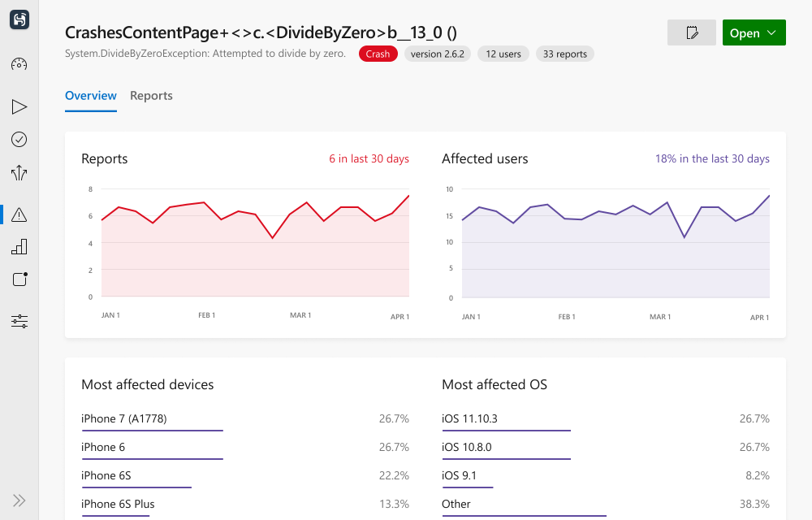This screenshot has width=812, height=520.
Task: Select the Diagnostics warning triangle icon
Action: click(x=19, y=214)
